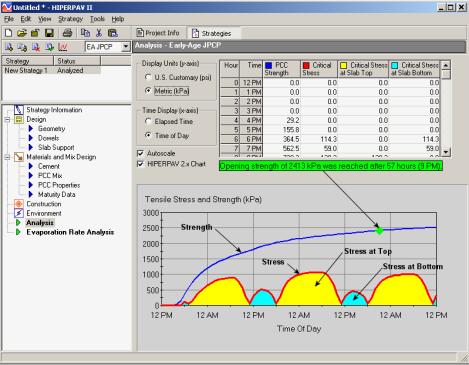Click the Strategy Information tree icon
Viewport: 469px width, 365px height.
(19, 110)
